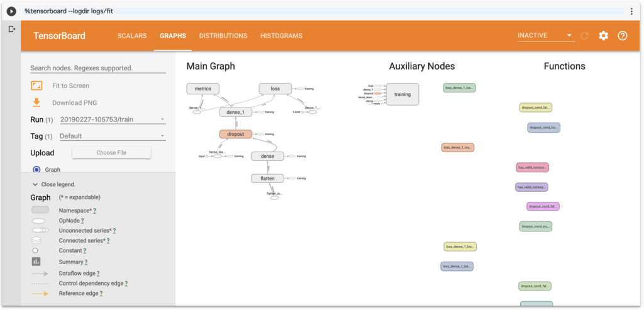Click the Functions heading
Image resolution: width=644 pixels, height=310 pixels.
(565, 66)
